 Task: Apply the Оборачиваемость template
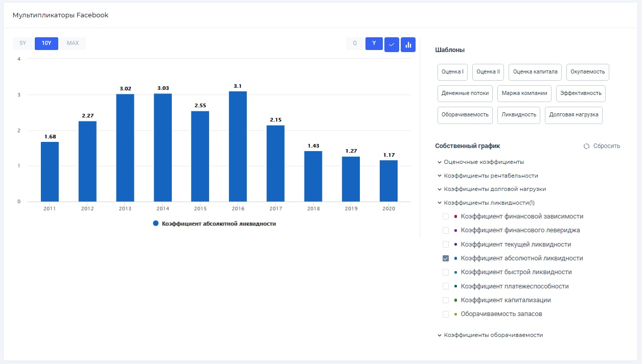tap(465, 115)
